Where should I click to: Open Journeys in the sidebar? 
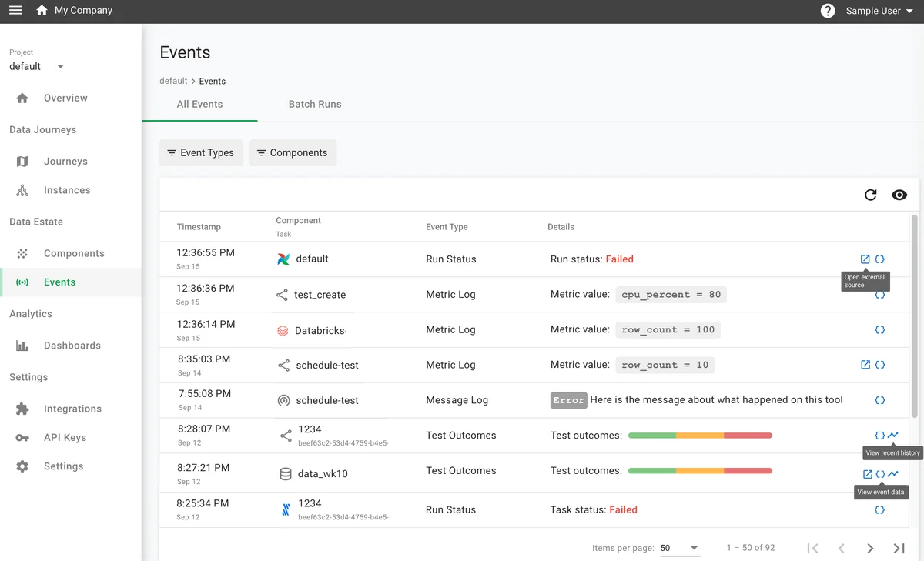tap(65, 162)
